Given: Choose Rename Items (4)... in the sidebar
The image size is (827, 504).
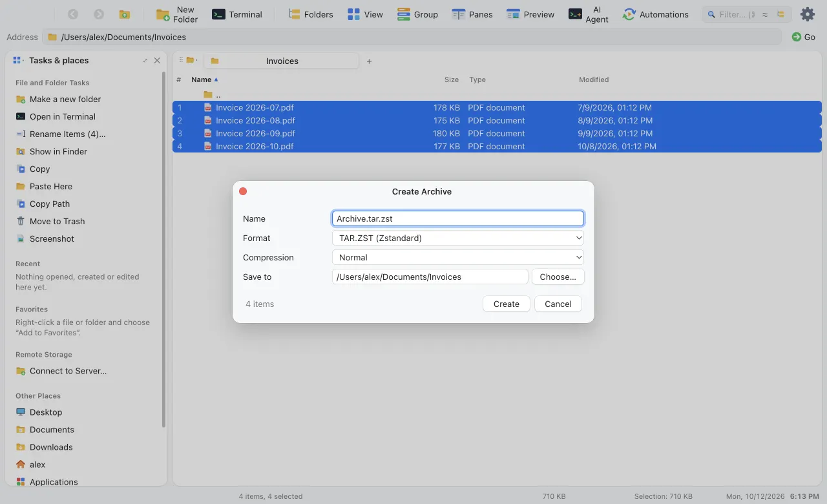Looking at the screenshot, I should point(61,134).
